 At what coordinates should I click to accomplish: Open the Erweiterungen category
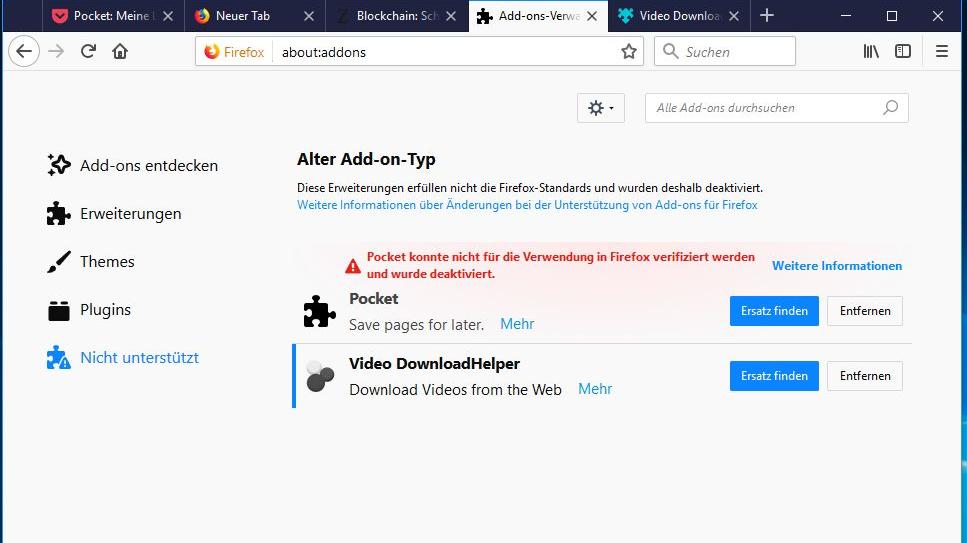114,213
